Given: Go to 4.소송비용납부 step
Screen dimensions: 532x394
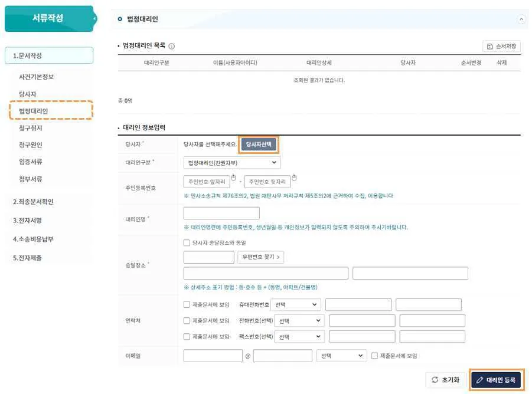Looking at the screenshot, I should pyautogui.click(x=33, y=239).
